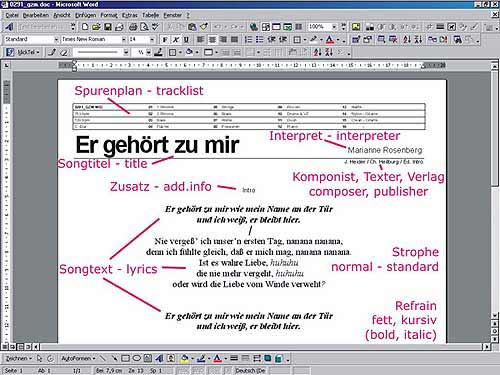500x375 pixels.
Task: Toggle bold formatting (F button)
Action: [165, 40]
